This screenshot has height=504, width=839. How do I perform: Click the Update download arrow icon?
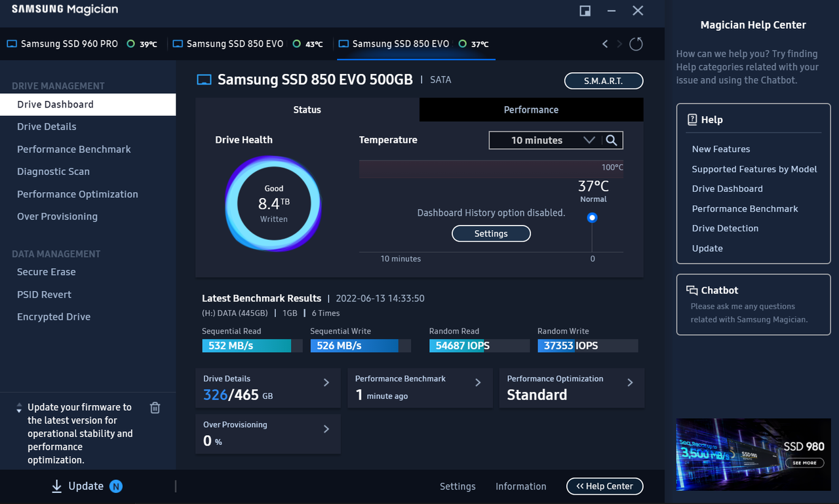tap(57, 486)
